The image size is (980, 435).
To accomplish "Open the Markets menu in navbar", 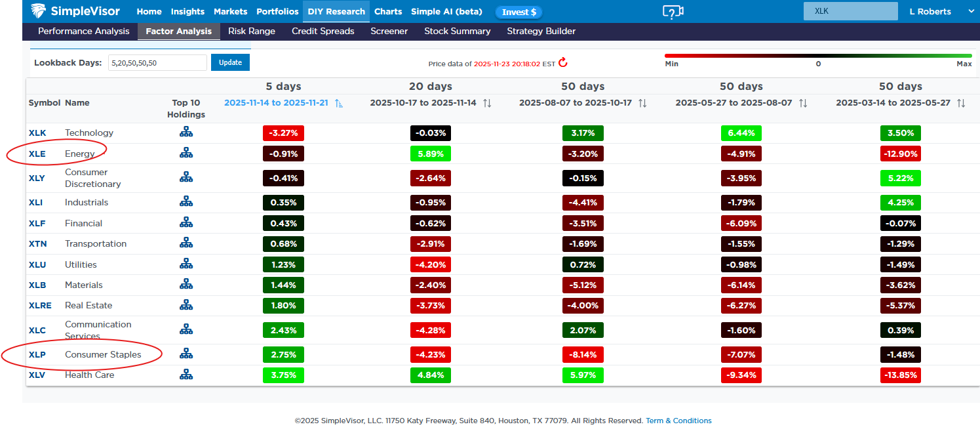I will [230, 12].
